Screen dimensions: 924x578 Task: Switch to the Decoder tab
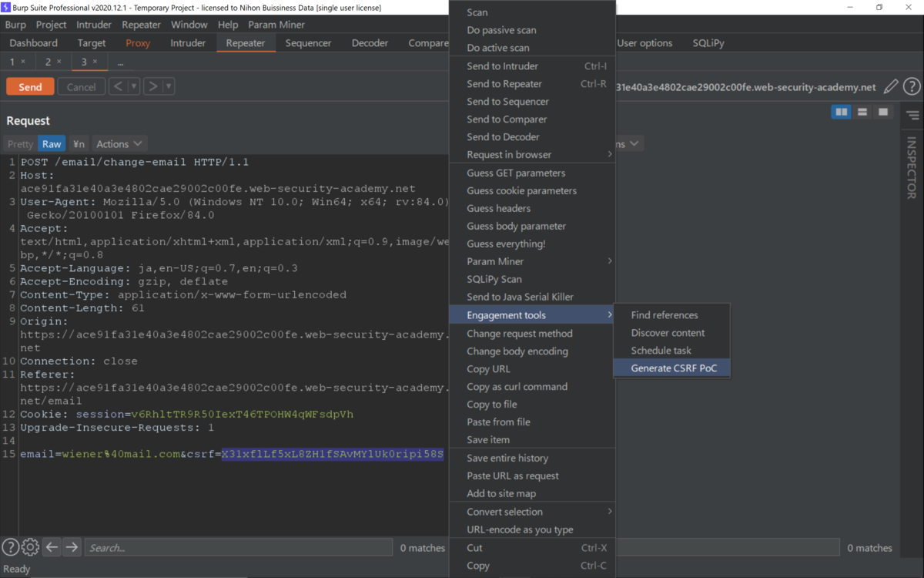pos(370,43)
